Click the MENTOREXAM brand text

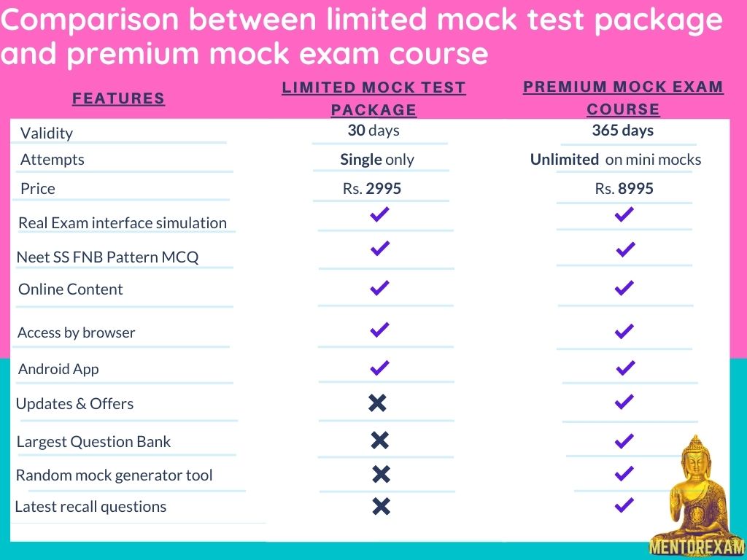tap(697, 547)
